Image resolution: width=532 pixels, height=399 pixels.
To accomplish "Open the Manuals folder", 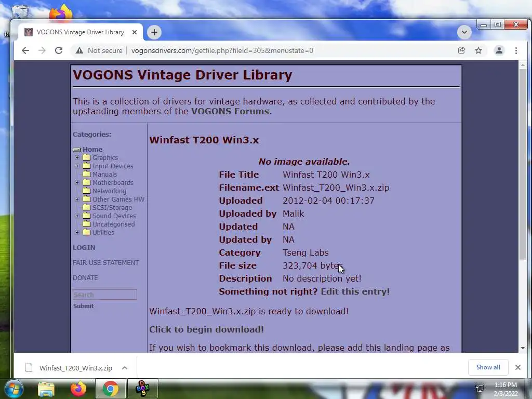I will [104, 174].
